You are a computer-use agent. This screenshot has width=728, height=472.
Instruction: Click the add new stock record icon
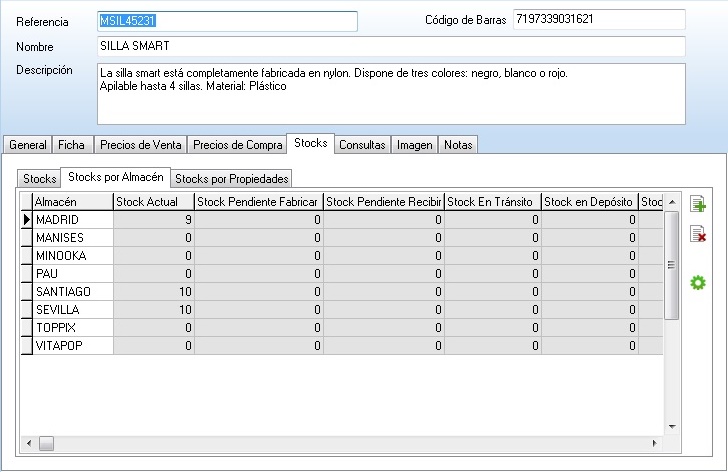699,206
